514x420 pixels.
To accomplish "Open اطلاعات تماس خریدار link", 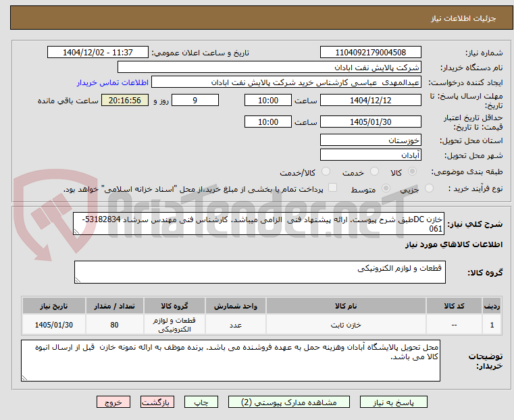I will point(113,82).
